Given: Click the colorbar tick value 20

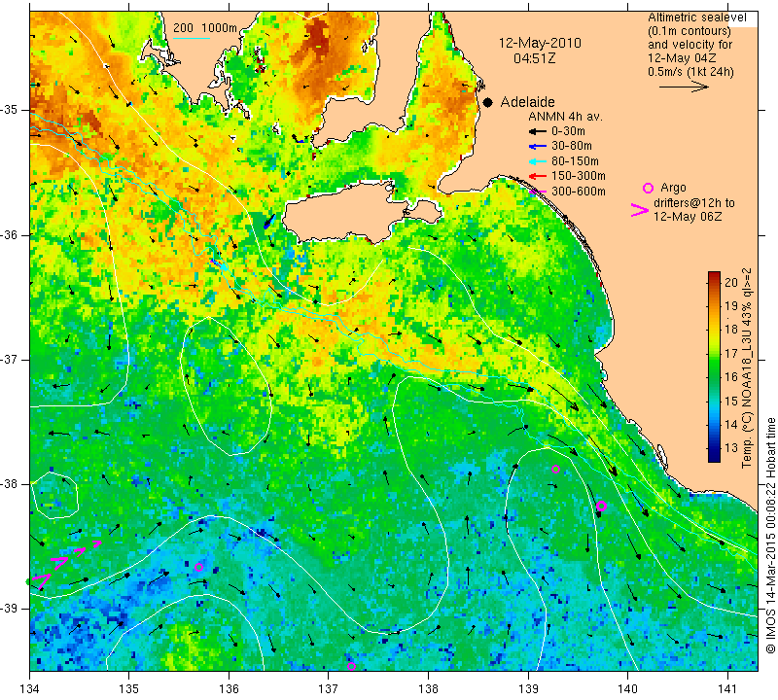Looking at the screenshot, I should tap(731, 282).
